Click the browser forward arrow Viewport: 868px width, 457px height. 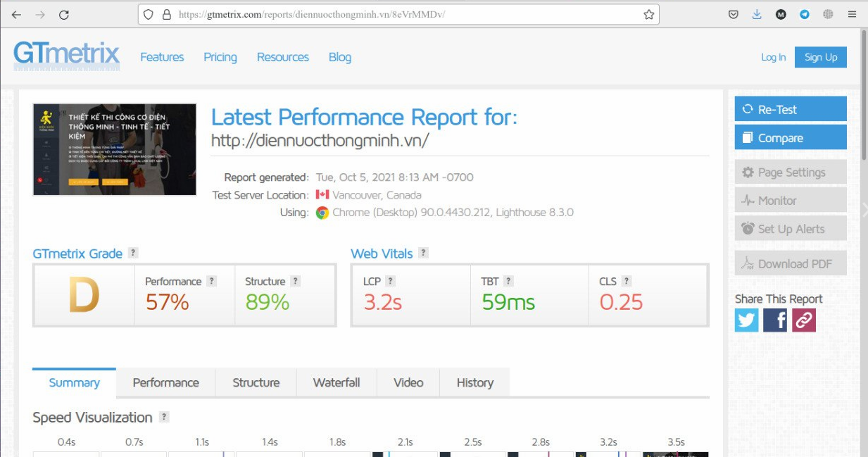click(39, 14)
